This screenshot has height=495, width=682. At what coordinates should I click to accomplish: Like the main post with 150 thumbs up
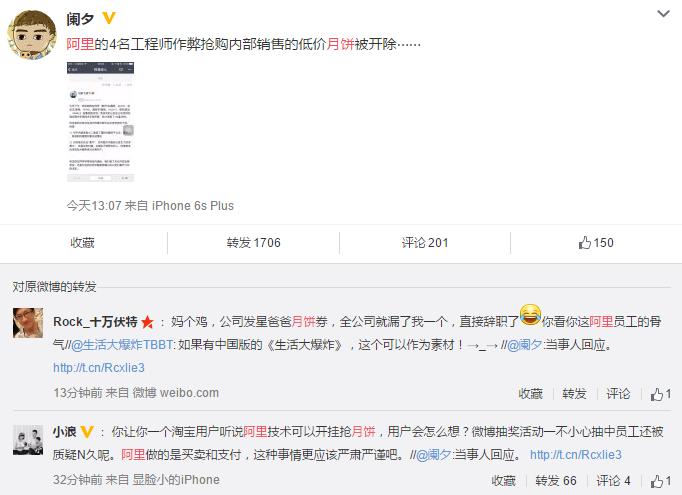pyautogui.click(x=596, y=243)
